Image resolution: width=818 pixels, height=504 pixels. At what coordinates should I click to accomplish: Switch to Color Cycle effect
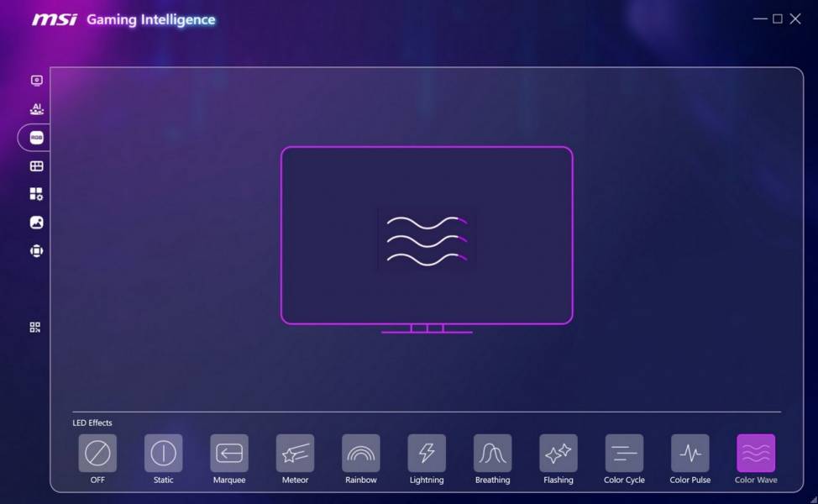coord(624,454)
